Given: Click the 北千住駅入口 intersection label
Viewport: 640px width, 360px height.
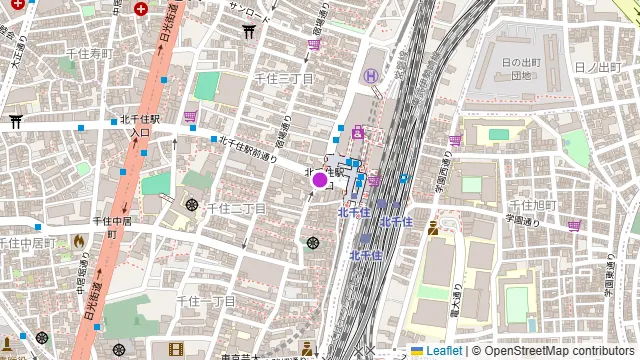Looking at the screenshot, I should (x=140, y=126).
